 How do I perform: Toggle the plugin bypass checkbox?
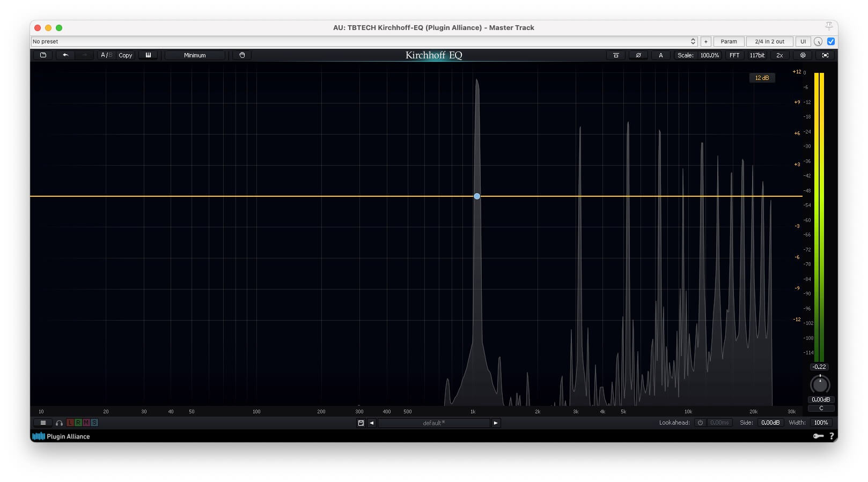pyautogui.click(x=831, y=41)
